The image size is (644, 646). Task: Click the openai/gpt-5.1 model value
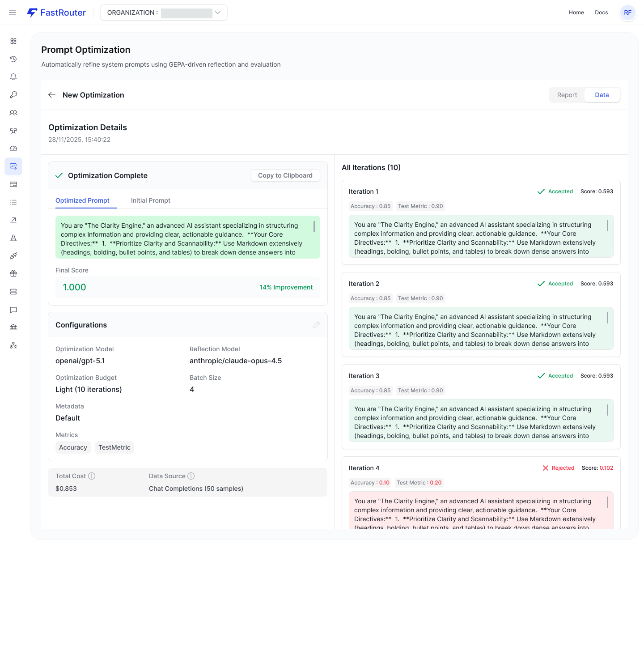[80, 361]
